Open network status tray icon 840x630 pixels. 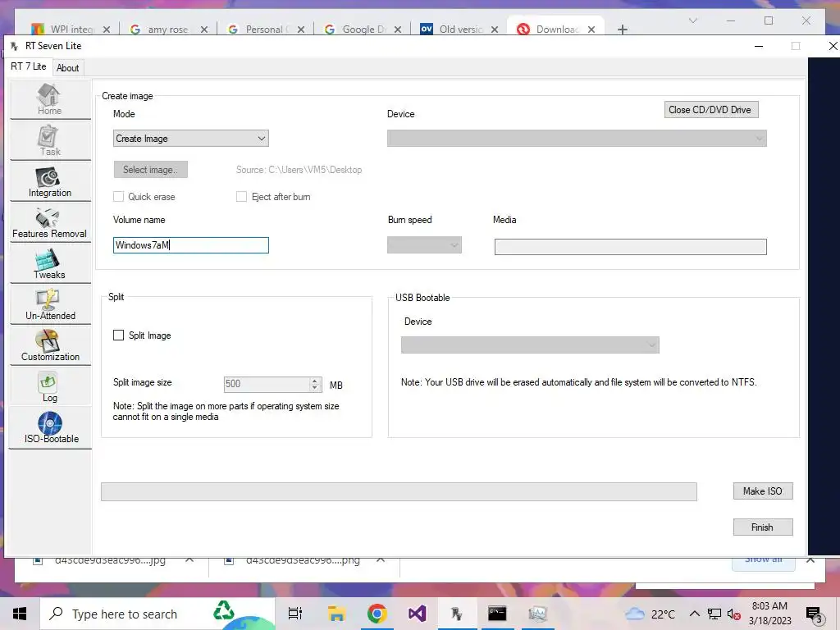pyautogui.click(x=714, y=614)
